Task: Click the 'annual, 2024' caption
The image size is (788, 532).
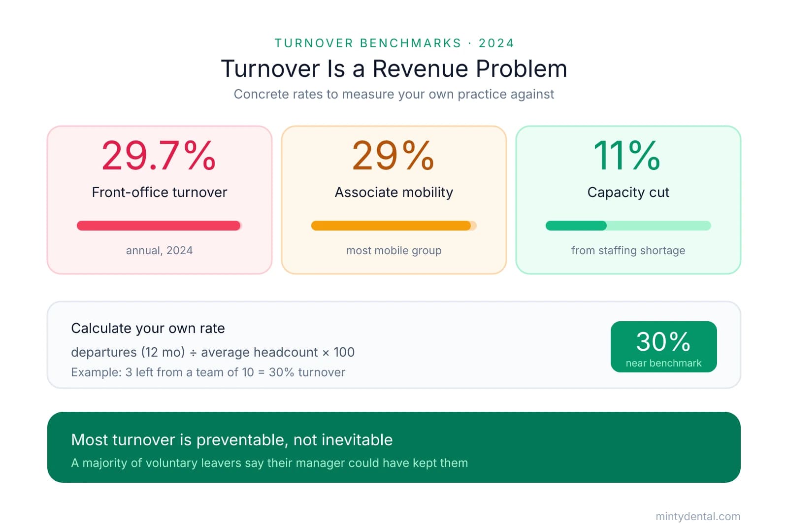Action: pos(159,250)
